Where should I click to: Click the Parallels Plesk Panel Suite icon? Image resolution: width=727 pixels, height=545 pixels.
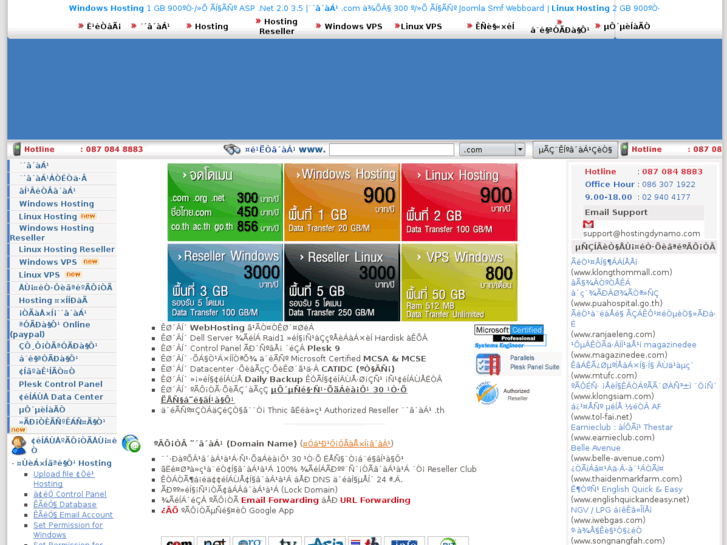(x=488, y=365)
